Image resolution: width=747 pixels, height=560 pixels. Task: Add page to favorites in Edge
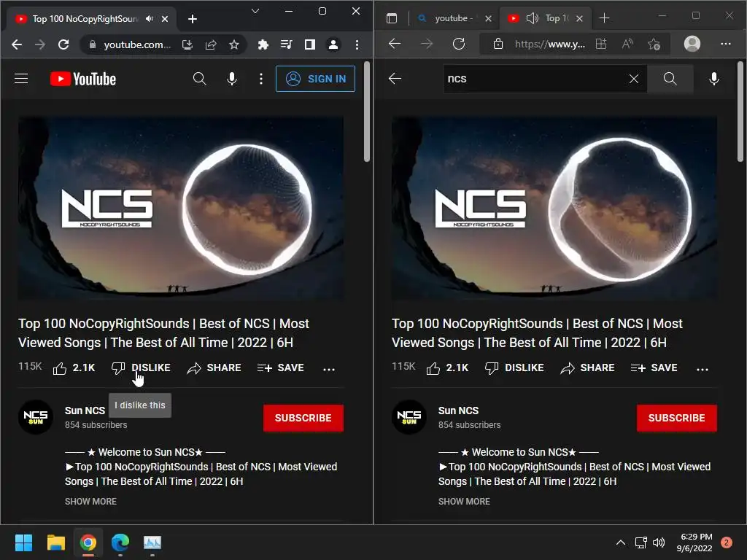pos(654,44)
